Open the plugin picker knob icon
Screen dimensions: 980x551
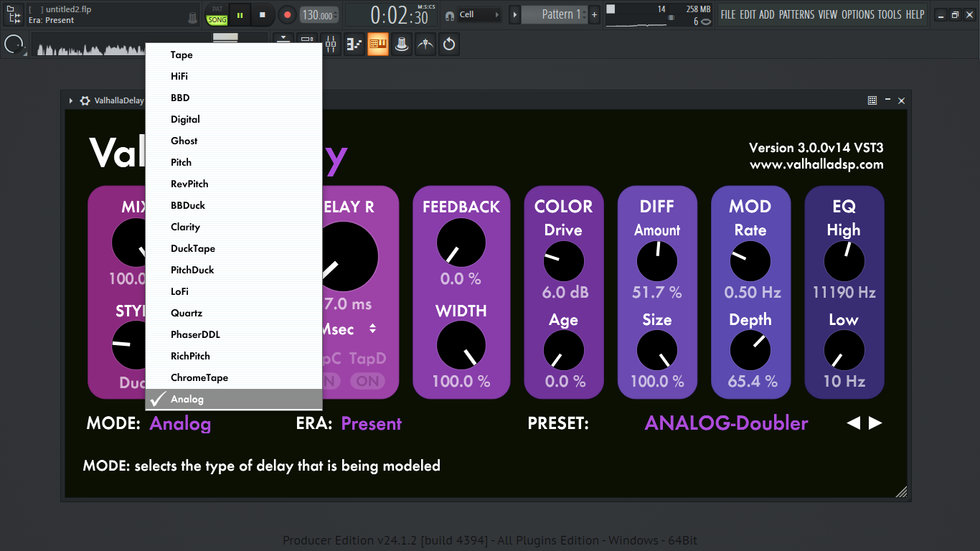402,44
